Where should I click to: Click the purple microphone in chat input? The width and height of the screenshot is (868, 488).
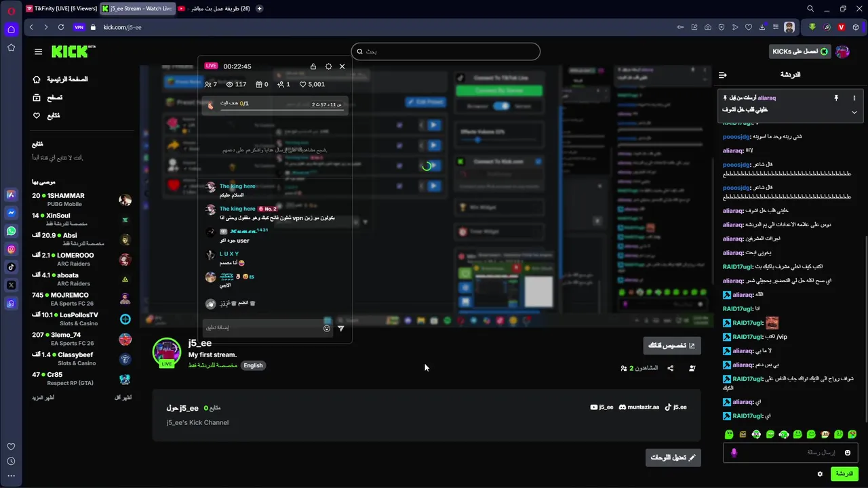tap(734, 452)
